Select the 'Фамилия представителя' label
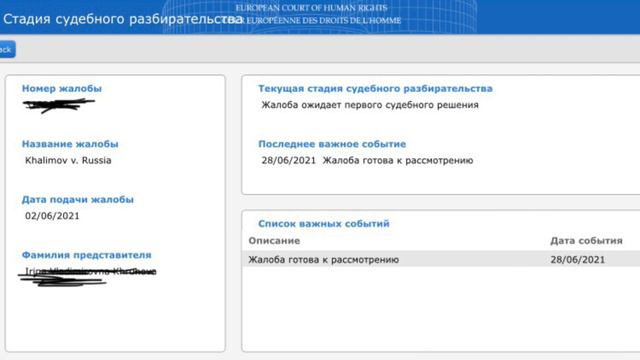The image size is (640, 360). coord(87,255)
